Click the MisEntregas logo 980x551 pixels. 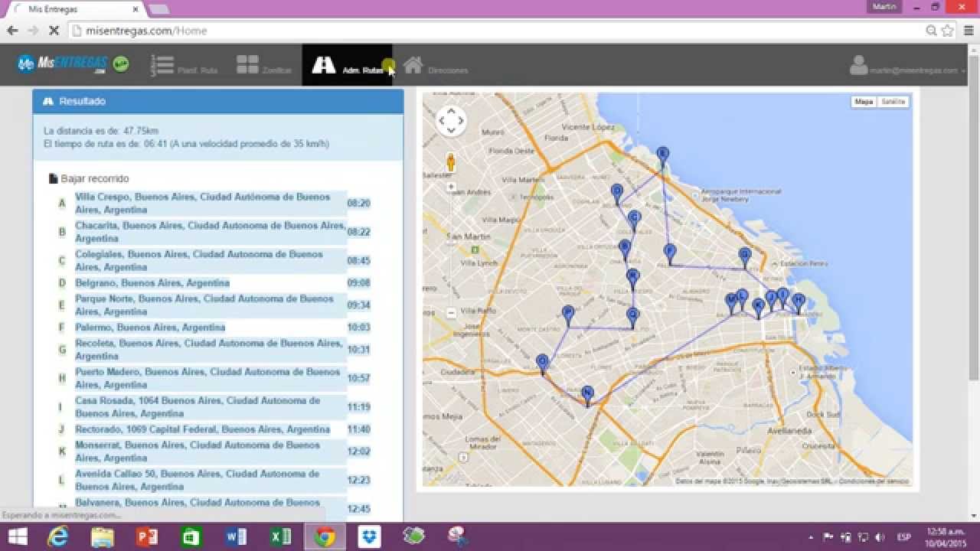(63, 64)
